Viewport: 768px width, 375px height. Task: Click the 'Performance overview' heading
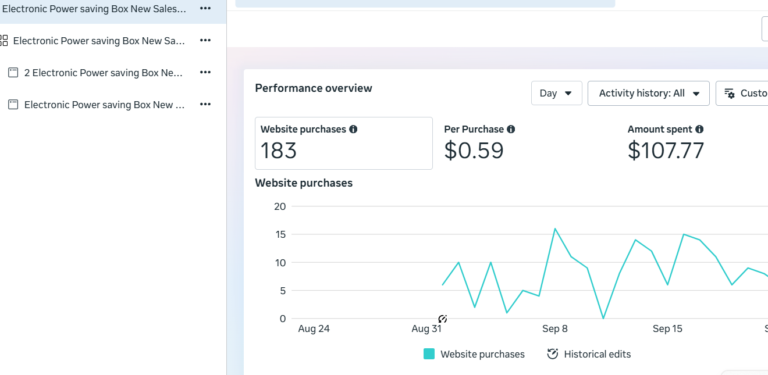pos(313,88)
